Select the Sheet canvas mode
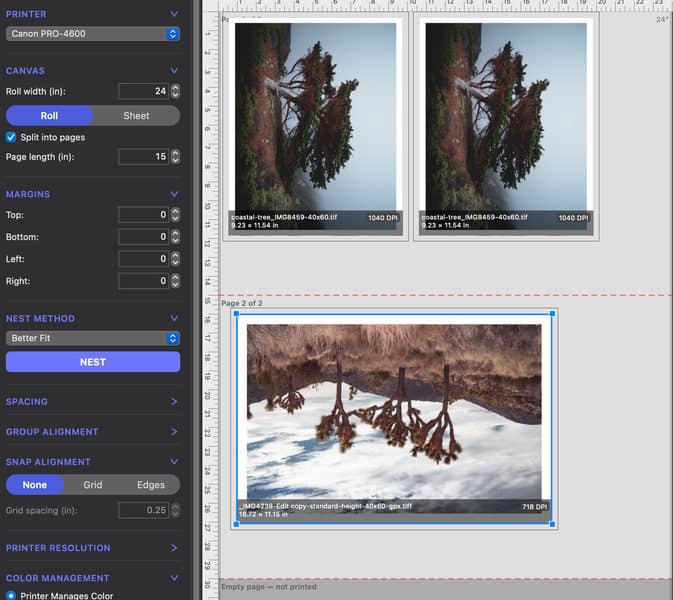 pos(136,116)
